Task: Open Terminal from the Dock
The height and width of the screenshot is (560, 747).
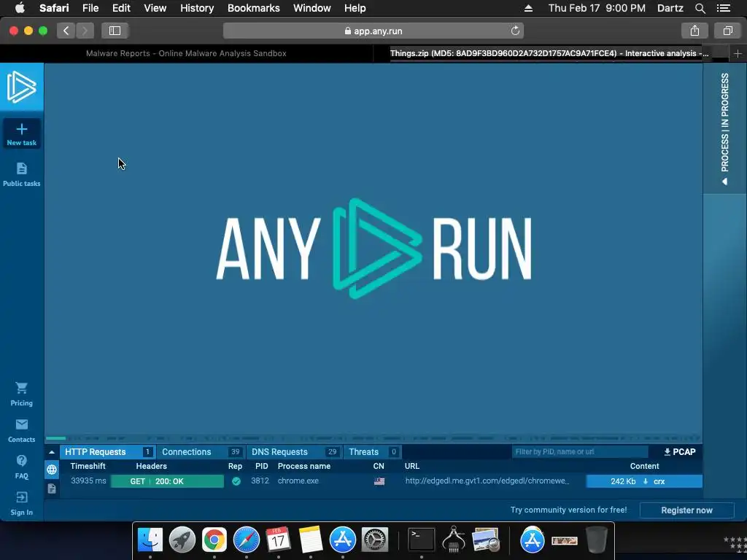Action: coord(422,540)
